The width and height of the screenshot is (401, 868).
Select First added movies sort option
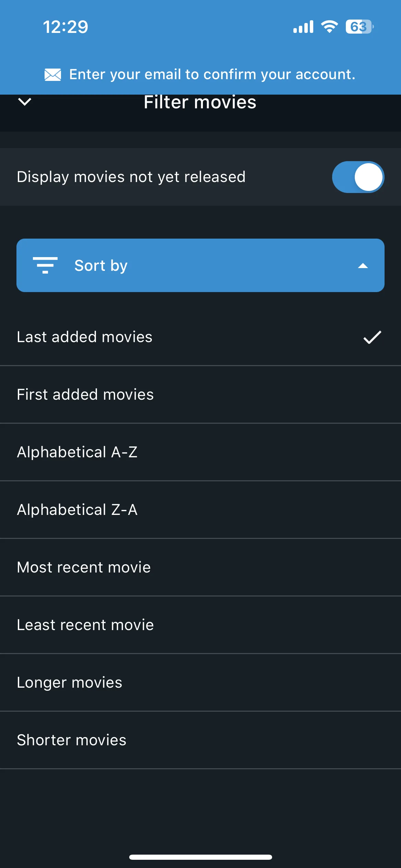point(200,395)
